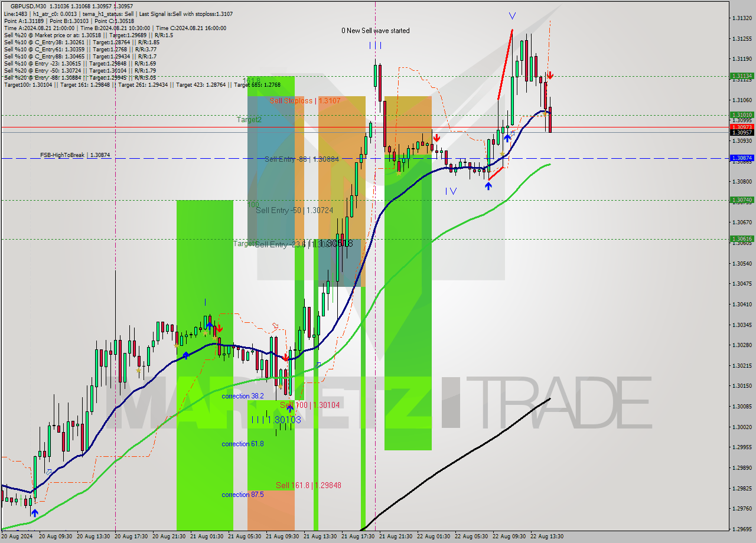Click black current price tag 1.30957

(x=742, y=133)
